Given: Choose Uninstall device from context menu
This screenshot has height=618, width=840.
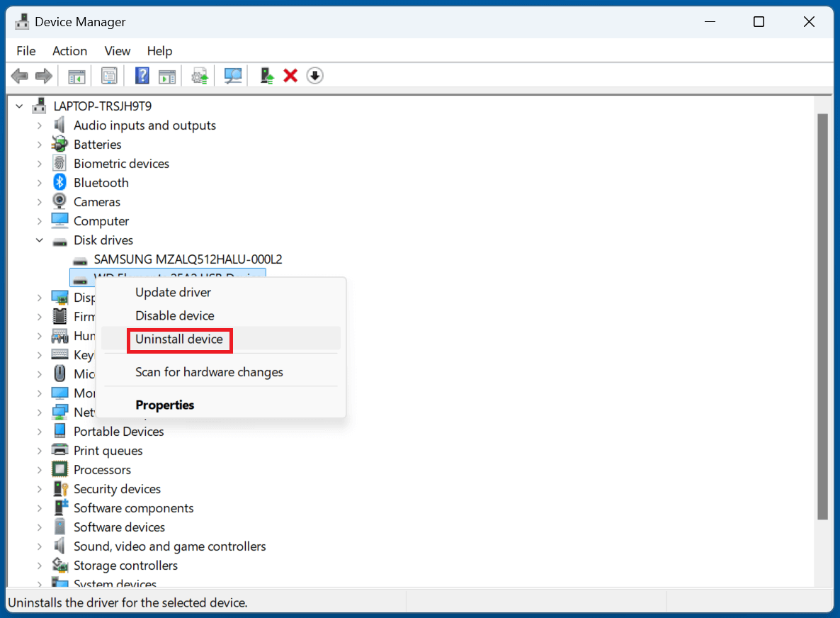Looking at the screenshot, I should (x=179, y=340).
